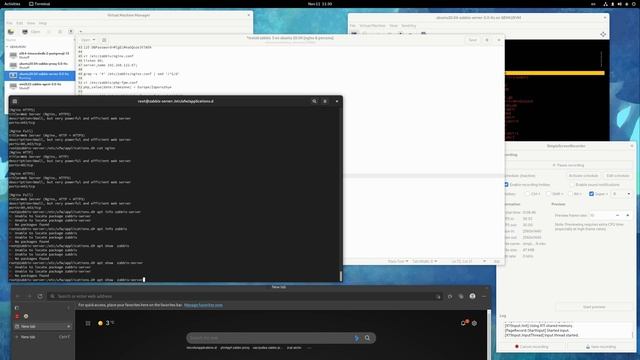Select the New tab item in vertical tabs
Viewport: 640px width, 360px height.
pyautogui.click(x=43, y=327)
